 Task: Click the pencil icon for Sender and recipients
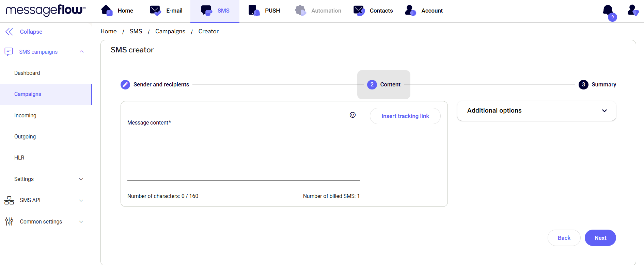coord(125,84)
